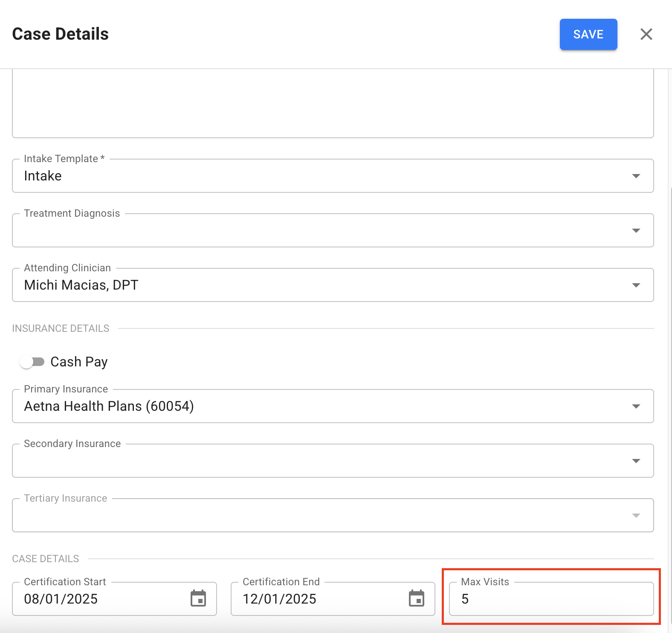672x633 pixels.
Task: Open the Certification End calendar picker
Action: click(417, 598)
